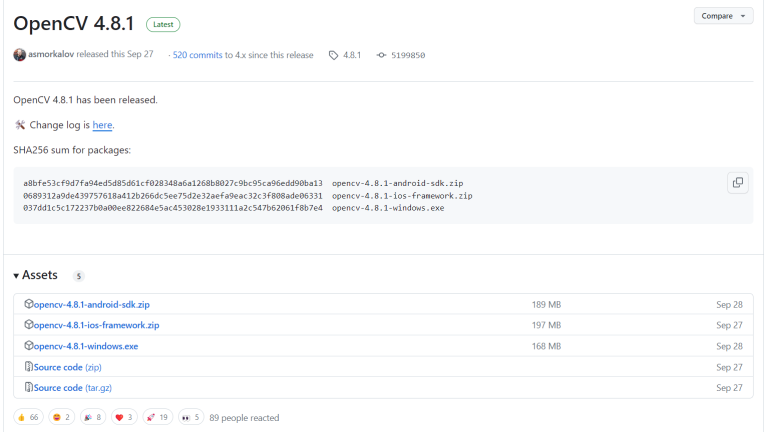773x432 pixels.
Task: Click '89 people reacted' text
Action: tap(244, 418)
